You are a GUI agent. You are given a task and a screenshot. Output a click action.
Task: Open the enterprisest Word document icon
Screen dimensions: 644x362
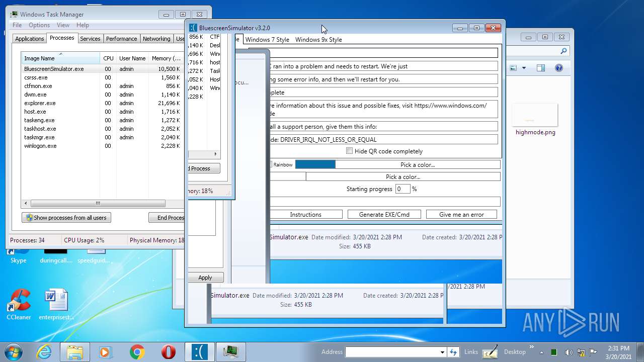[56, 304]
